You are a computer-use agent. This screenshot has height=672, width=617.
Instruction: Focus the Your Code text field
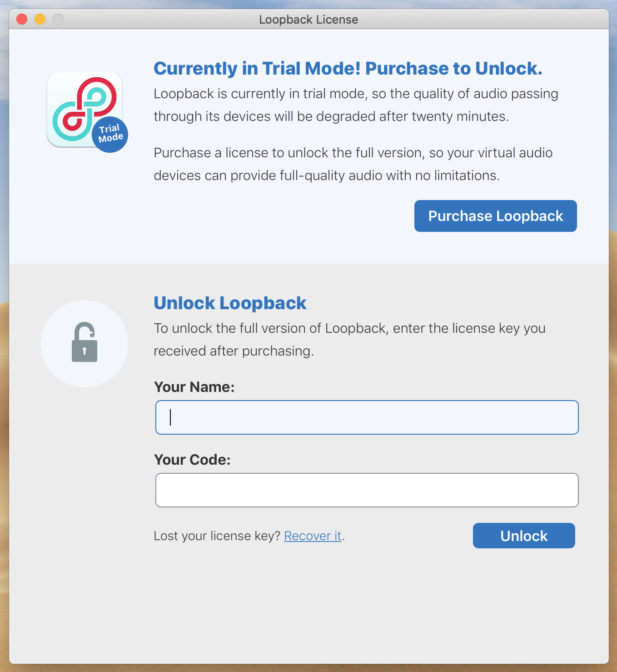367,490
